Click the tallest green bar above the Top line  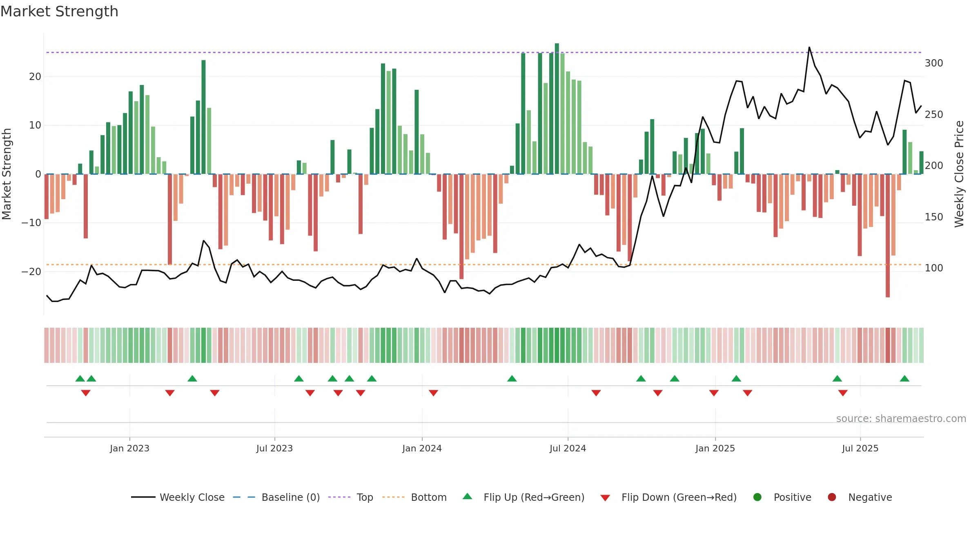coord(557,109)
